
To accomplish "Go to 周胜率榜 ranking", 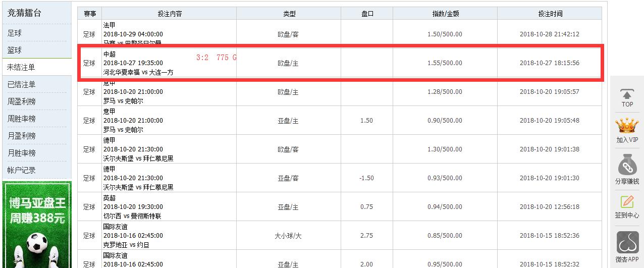I will coord(21,119).
